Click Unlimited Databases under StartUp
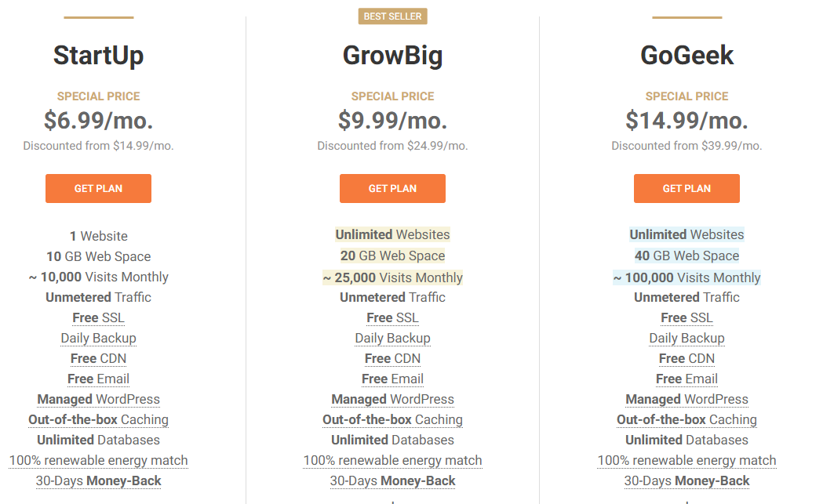The width and height of the screenshot is (834, 504). point(98,440)
